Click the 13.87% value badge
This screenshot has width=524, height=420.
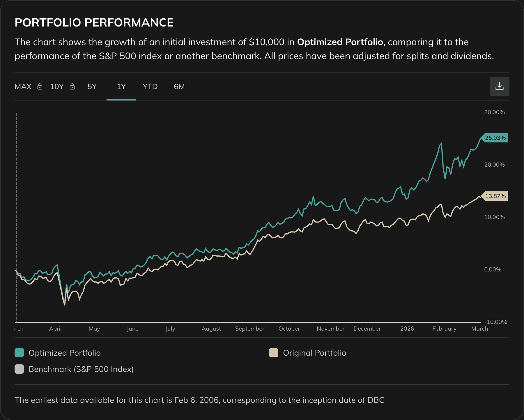[495, 196]
